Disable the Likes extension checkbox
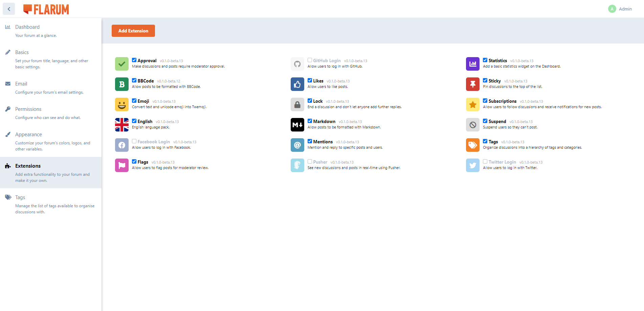Image resolution: width=644 pixels, height=311 pixels. pyautogui.click(x=310, y=80)
